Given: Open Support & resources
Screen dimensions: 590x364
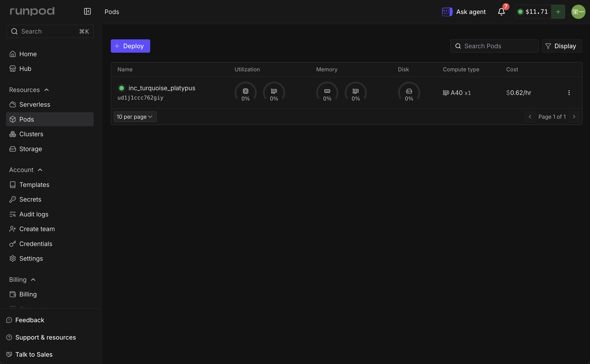Looking at the screenshot, I should click(41, 337).
